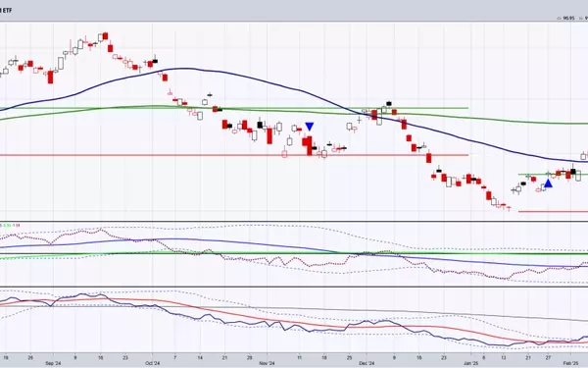The image size is (588, 368).
Task: Click the 'Dec '24' label on the date axis
Action: coord(367,363)
